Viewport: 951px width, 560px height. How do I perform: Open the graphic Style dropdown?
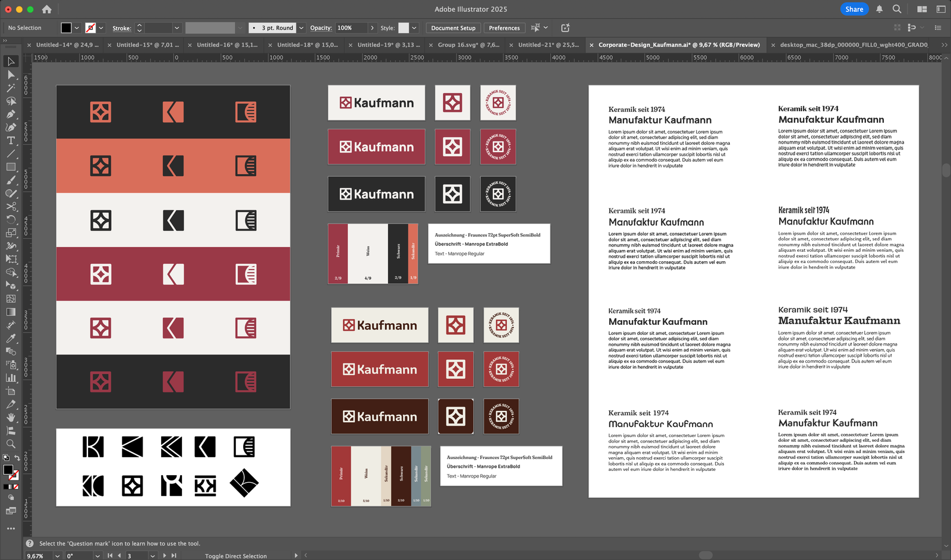pyautogui.click(x=414, y=28)
